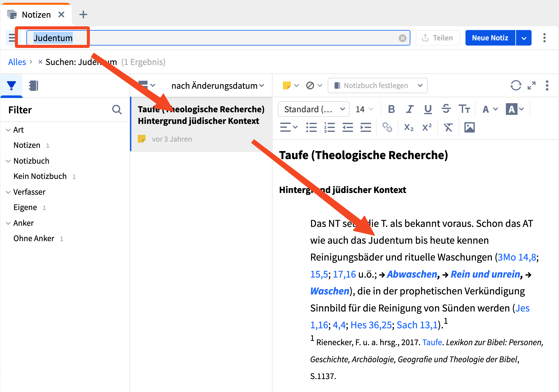The image size is (559, 392).
Task: Open the hamburger menu beside search field
Action: coord(11,38)
